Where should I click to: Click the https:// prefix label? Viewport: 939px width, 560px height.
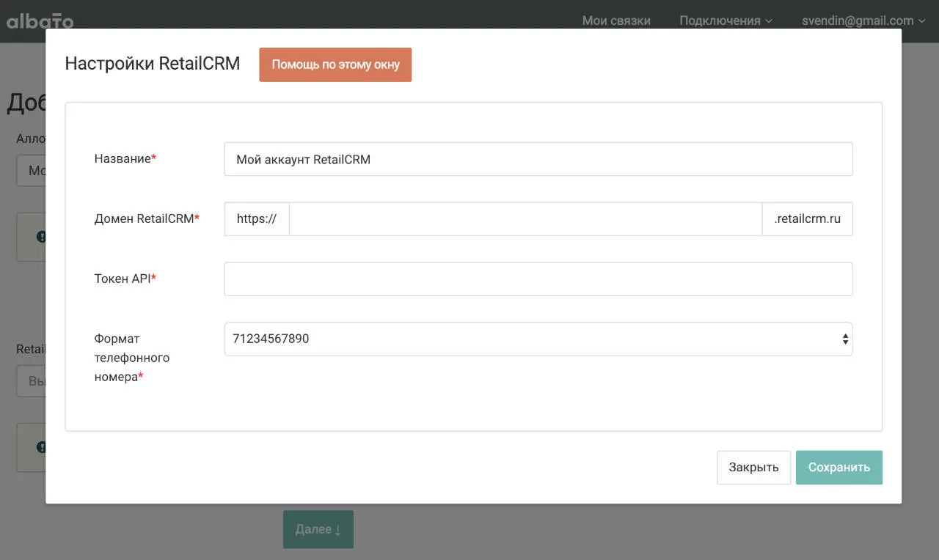(x=257, y=218)
